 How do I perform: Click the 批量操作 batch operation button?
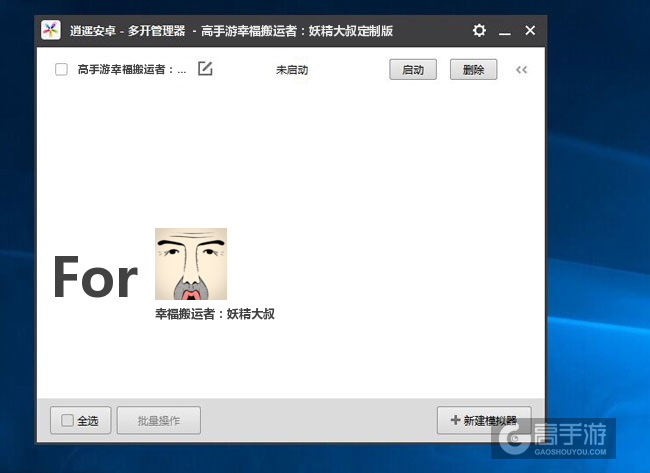159,420
